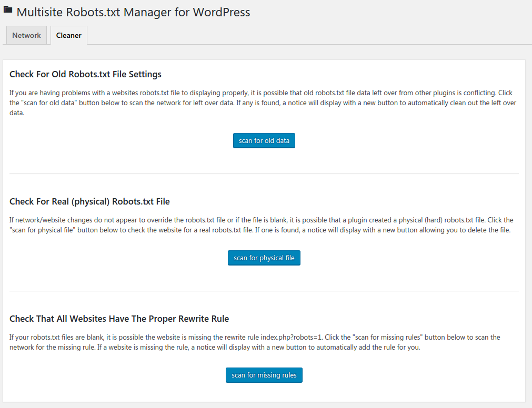This screenshot has height=408, width=532.
Task: Click the "scan for physical file" button
Action: click(264, 258)
